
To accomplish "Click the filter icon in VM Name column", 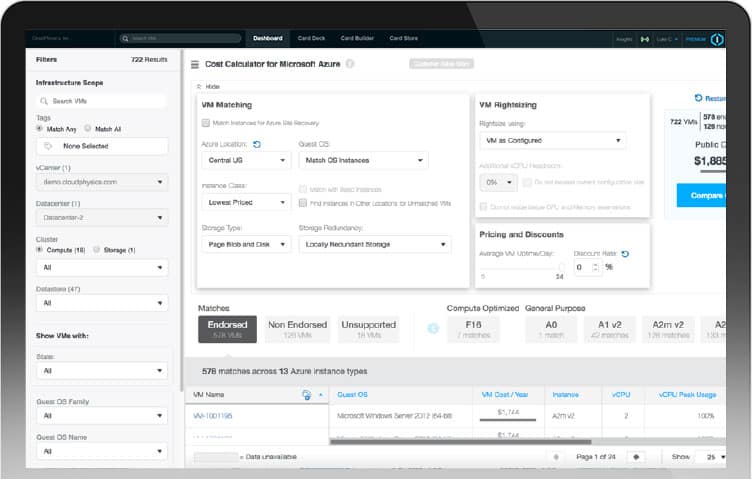I will click(306, 395).
